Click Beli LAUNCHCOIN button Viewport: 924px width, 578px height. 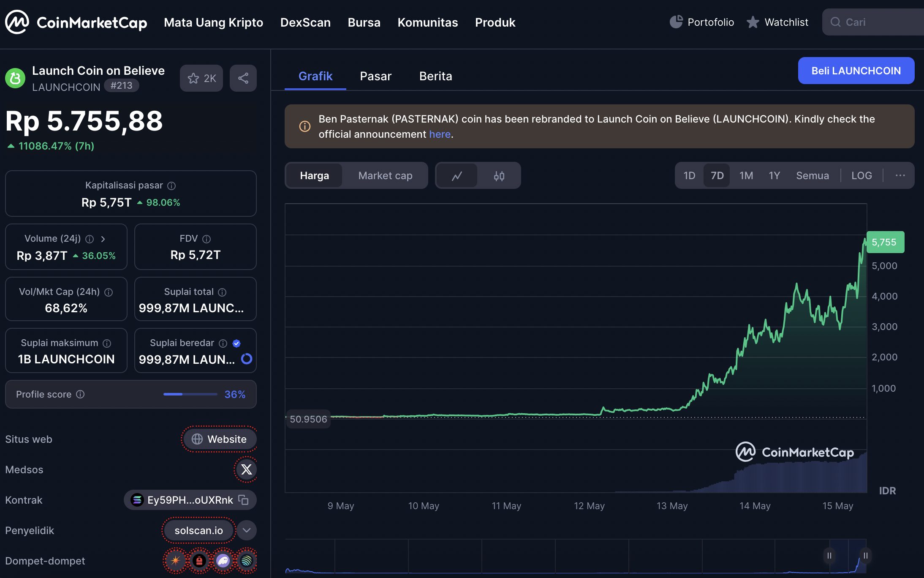tap(856, 71)
